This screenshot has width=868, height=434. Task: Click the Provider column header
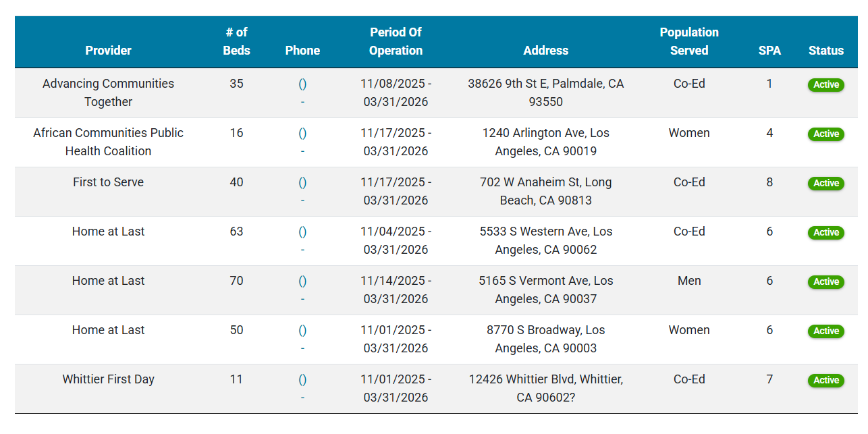coord(108,51)
